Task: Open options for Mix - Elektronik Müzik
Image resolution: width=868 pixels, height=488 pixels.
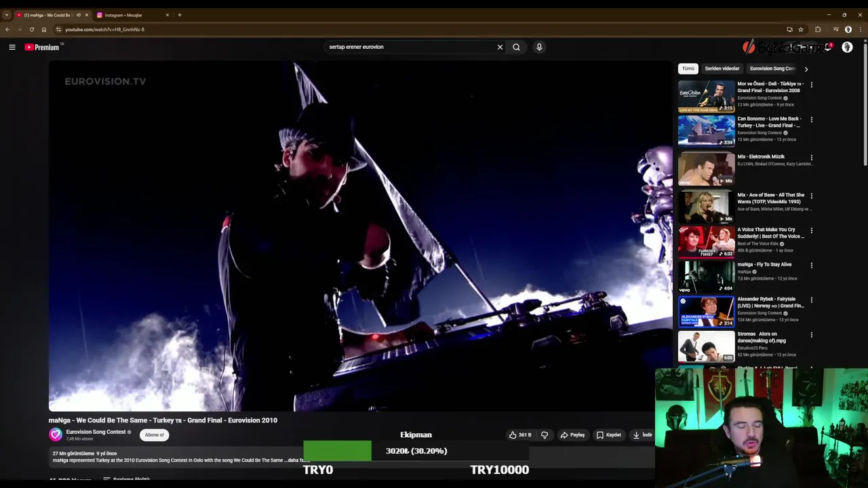Action: coord(811,157)
